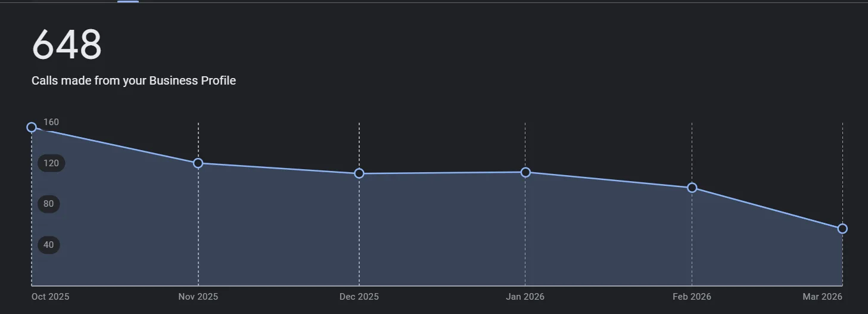Image resolution: width=868 pixels, height=314 pixels.
Task: Click the Oct 2025 axis label
Action: pos(51,297)
